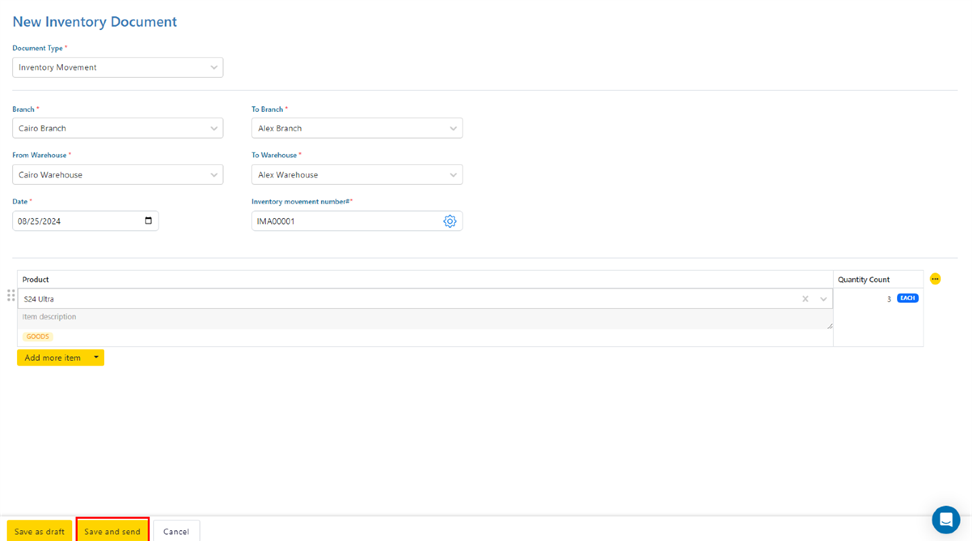Click the EACH unit badge
972x541 pixels.
point(907,298)
